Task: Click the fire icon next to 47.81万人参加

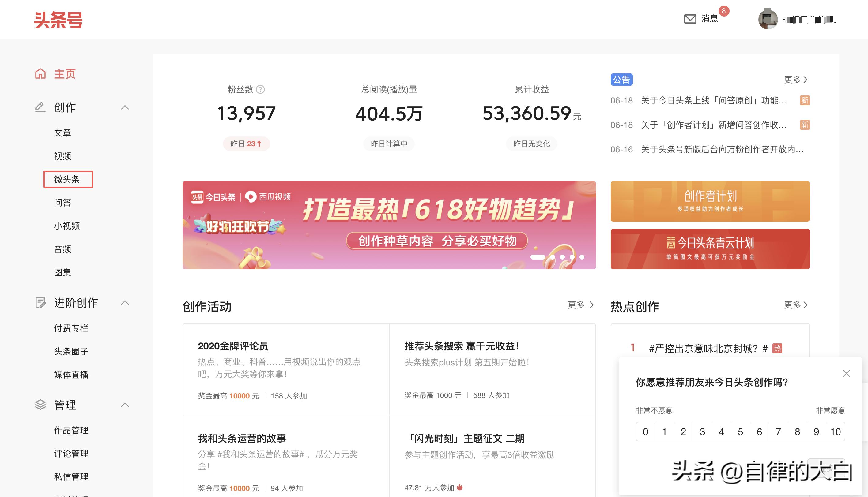Action: 459,488
